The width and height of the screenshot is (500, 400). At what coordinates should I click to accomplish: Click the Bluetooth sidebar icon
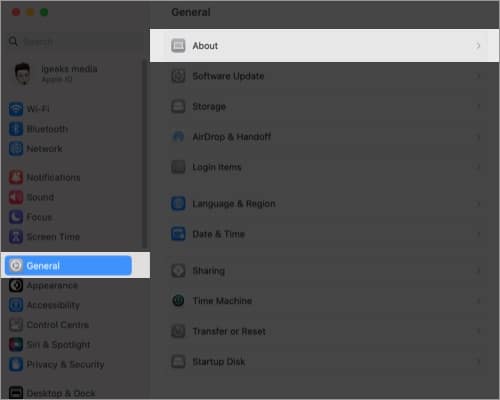[16, 129]
